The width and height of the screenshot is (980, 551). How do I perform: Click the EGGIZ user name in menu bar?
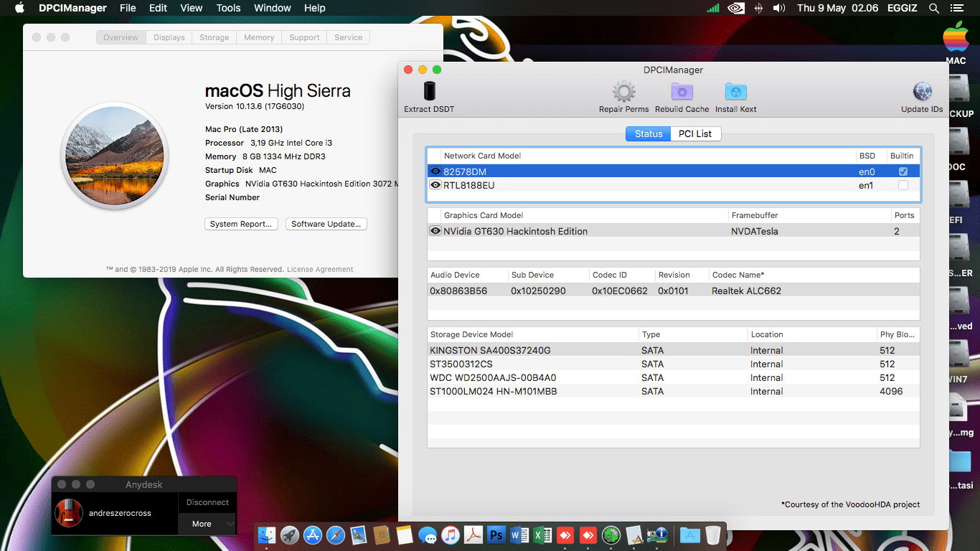click(901, 8)
